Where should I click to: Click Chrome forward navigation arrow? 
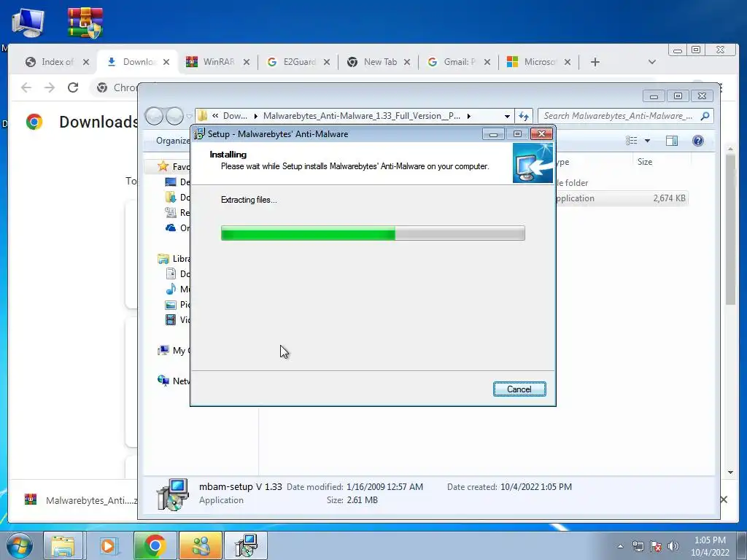click(50, 87)
